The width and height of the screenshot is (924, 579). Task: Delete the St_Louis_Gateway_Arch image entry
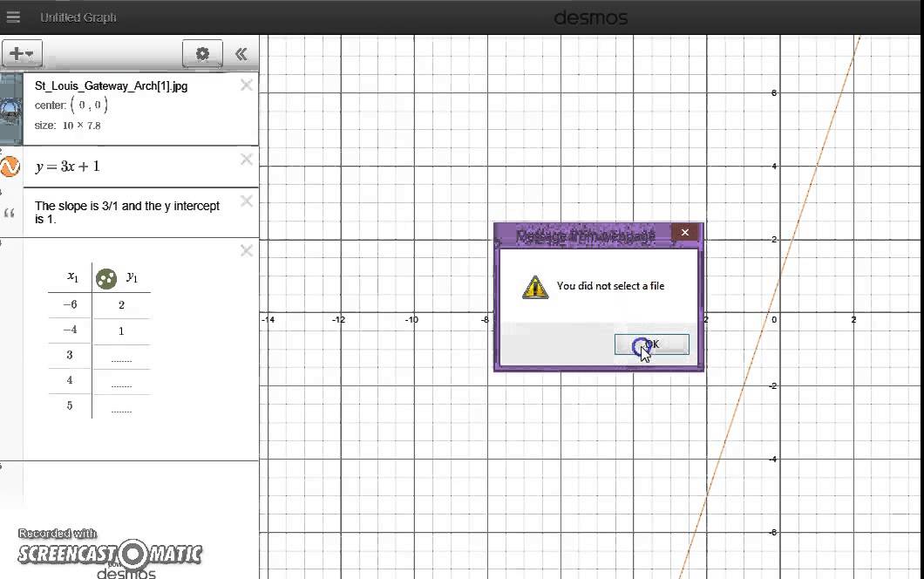point(247,85)
